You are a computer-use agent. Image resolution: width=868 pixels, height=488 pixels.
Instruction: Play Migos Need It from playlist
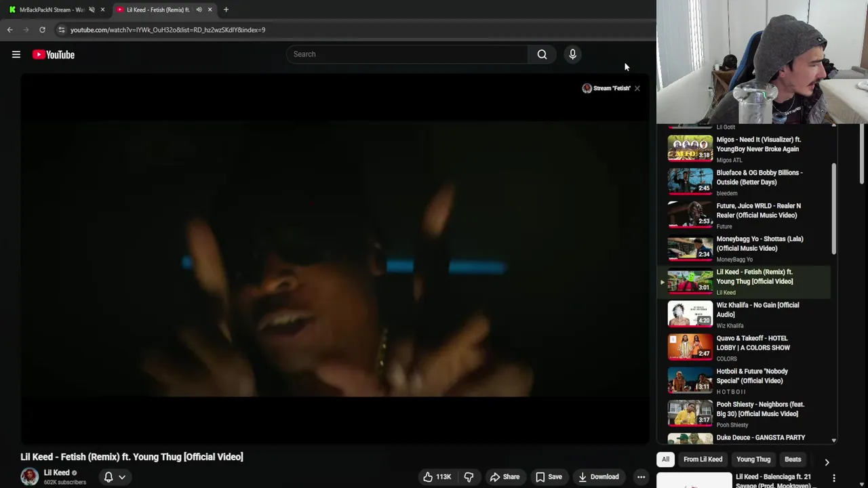point(690,148)
